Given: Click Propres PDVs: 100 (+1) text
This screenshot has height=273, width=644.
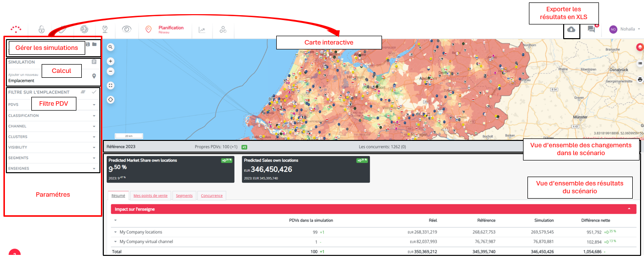Looking at the screenshot, I should [216, 146].
